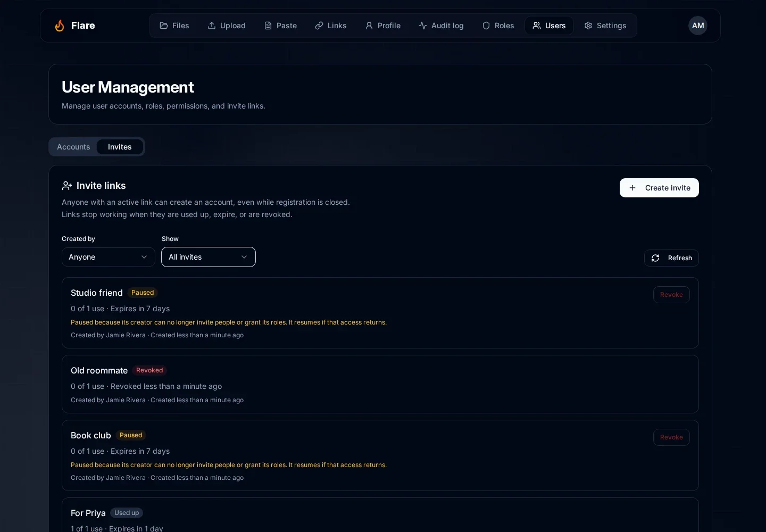Go to the Upload page
The image size is (766, 532).
(x=227, y=26)
